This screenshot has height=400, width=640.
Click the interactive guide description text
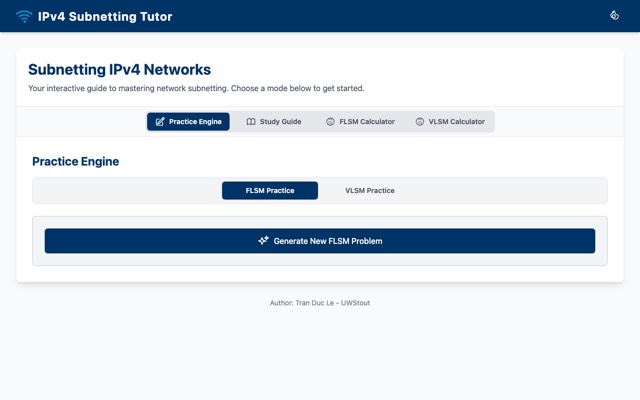pyautogui.click(x=196, y=88)
